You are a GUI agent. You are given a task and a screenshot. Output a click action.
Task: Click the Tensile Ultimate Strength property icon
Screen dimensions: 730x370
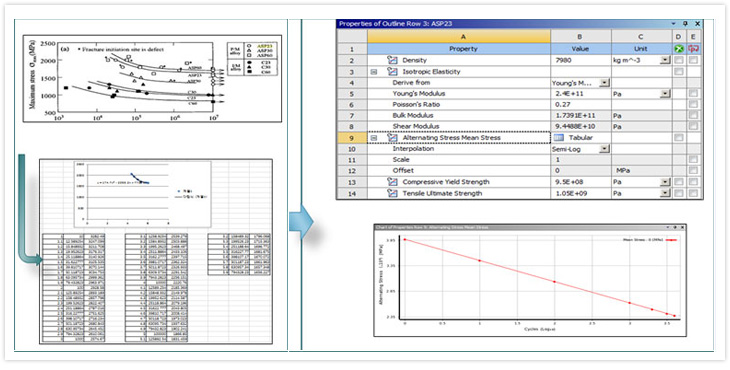(x=392, y=193)
